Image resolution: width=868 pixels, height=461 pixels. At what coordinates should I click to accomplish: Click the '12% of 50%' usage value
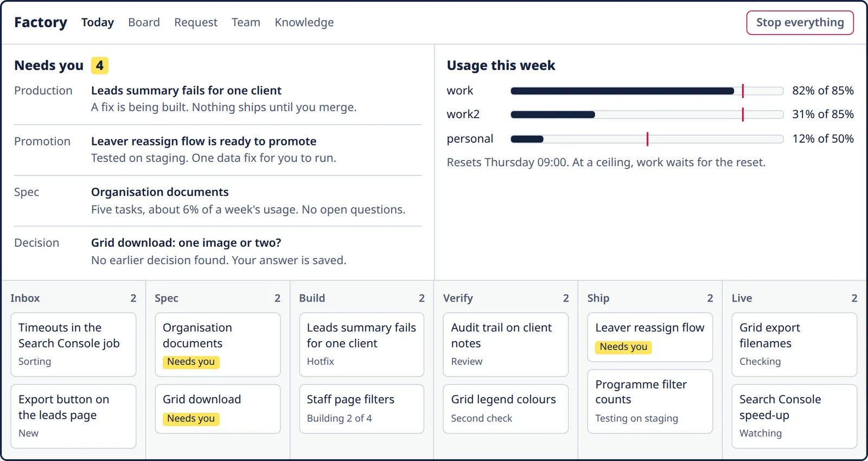click(823, 139)
